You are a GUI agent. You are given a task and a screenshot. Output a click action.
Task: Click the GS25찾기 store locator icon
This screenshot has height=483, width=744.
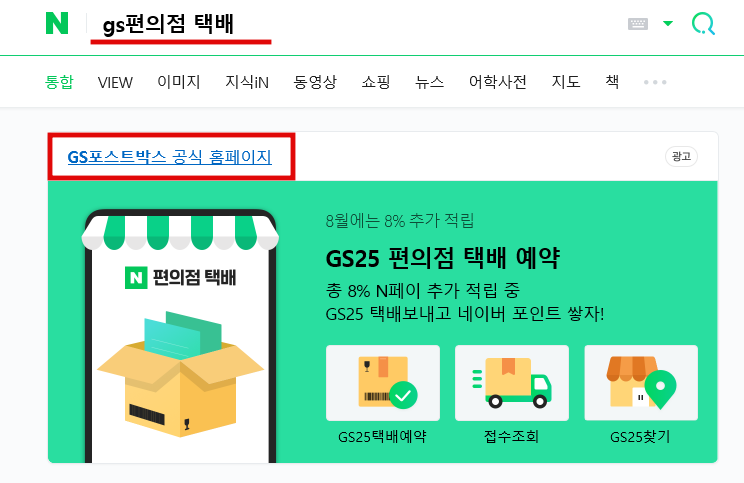(641, 383)
